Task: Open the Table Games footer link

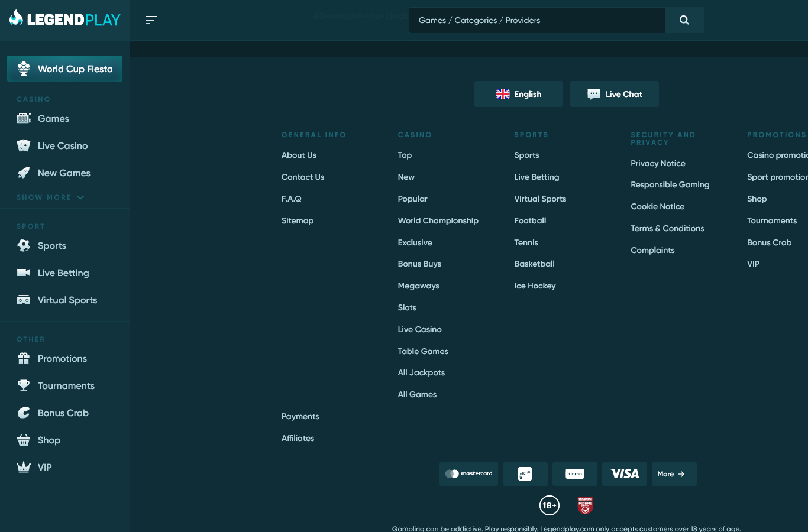Action: (423, 351)
